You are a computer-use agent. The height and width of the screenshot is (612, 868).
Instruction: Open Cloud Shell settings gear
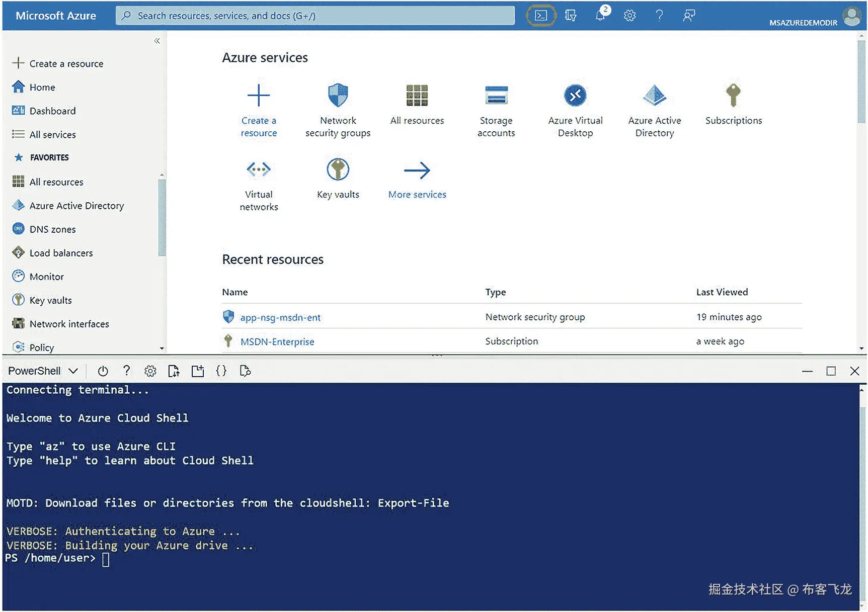150,371
